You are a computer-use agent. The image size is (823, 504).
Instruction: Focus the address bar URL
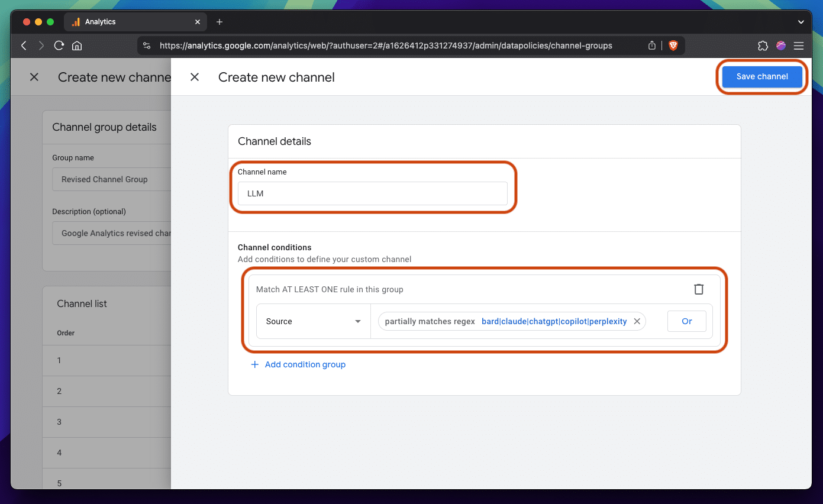tap(386, 46)
